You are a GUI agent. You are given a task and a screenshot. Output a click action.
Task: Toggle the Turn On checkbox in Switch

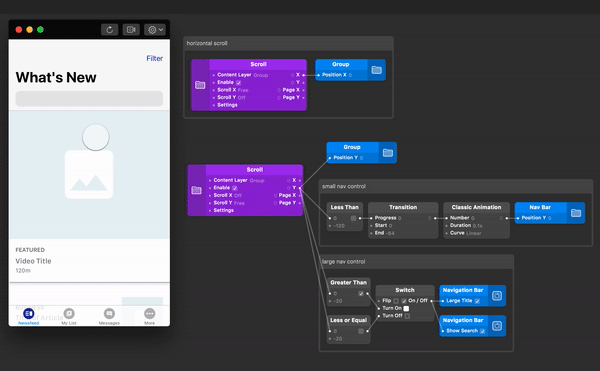pyautogui.click(x=406, y=308)
